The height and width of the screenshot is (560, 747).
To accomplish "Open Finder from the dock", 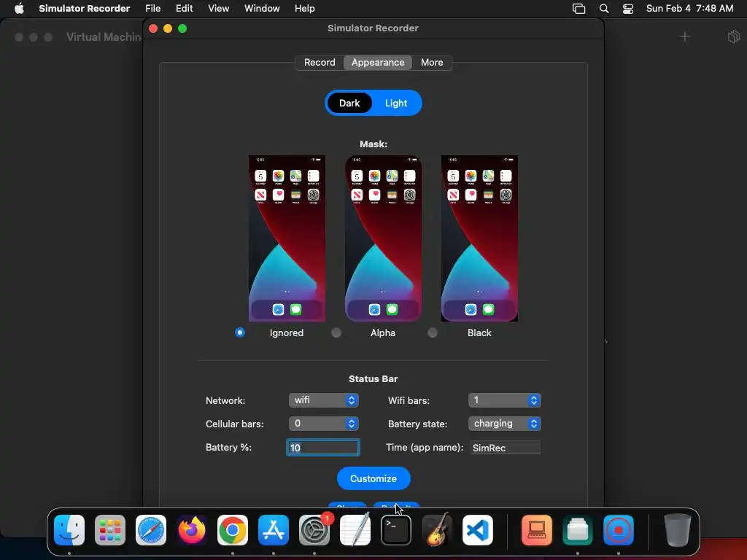I will pyautogui.click(x=69, y=530).
